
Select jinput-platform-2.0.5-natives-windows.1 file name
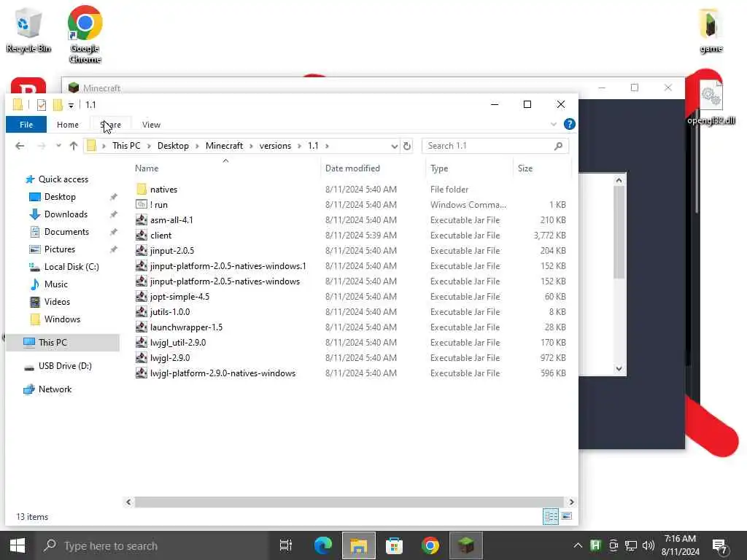click(x=228, y=265)
